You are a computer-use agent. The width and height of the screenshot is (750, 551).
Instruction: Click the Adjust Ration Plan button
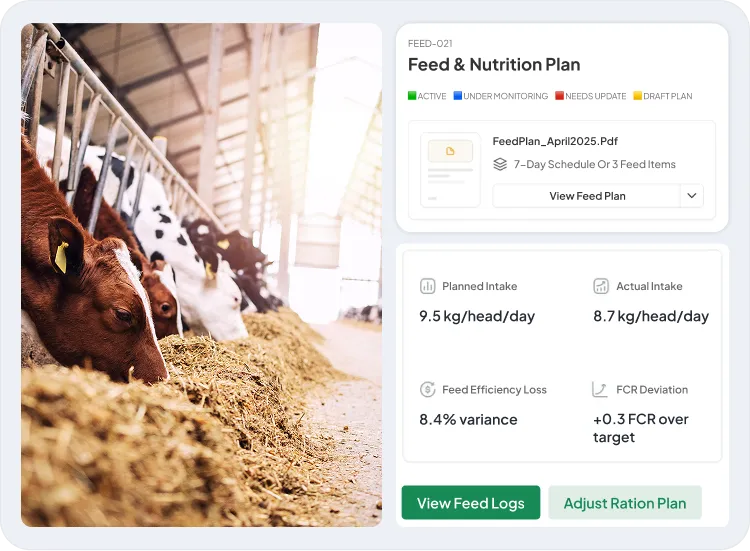625,503
